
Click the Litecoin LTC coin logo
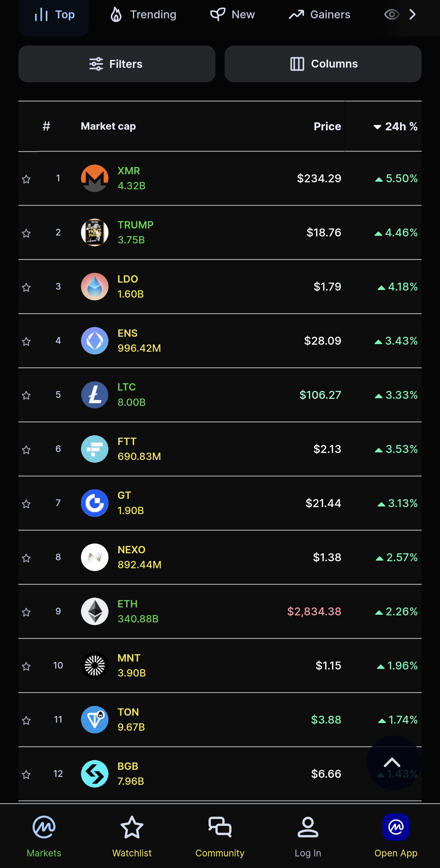[x=95, y=395]
